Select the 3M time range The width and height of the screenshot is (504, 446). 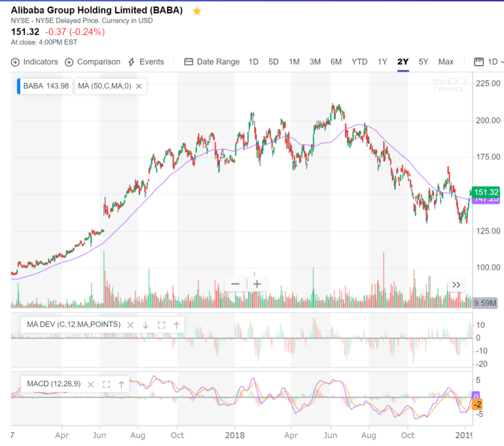[x=315, y=62]
